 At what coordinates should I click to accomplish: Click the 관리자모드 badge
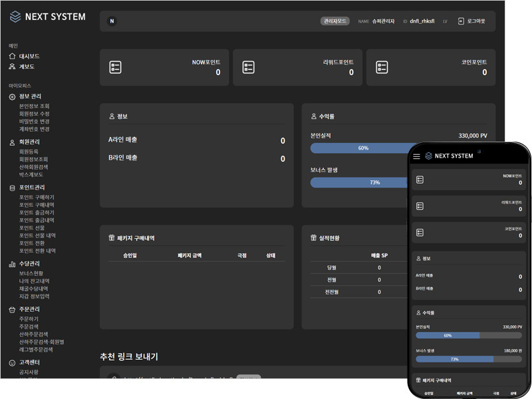(x=334, y=21)
